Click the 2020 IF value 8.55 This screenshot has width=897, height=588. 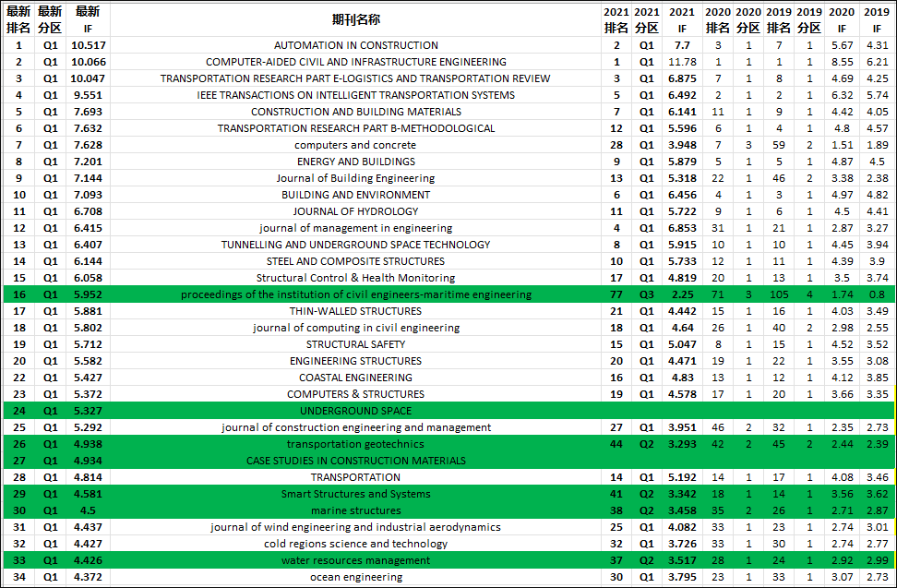pyautogui.click(x=842, y=62)
